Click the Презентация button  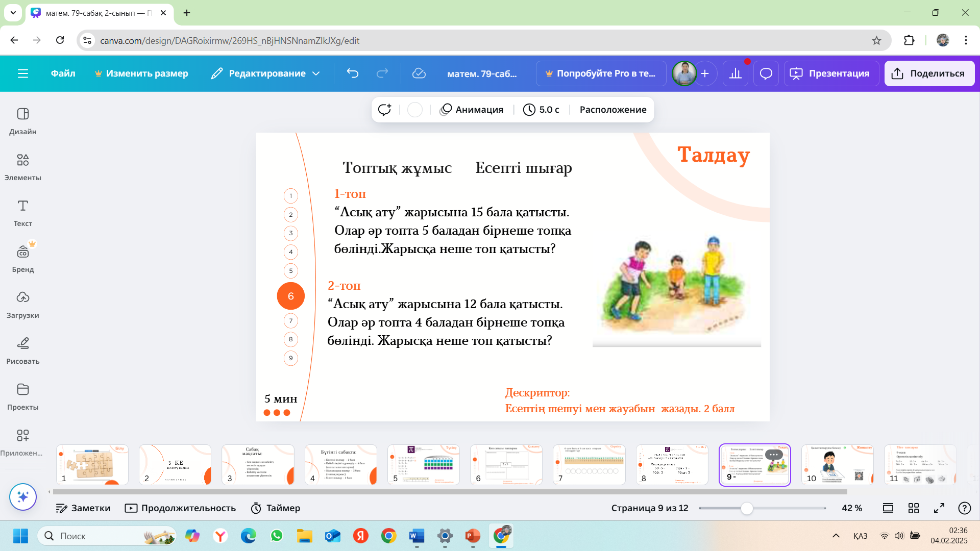831,73
